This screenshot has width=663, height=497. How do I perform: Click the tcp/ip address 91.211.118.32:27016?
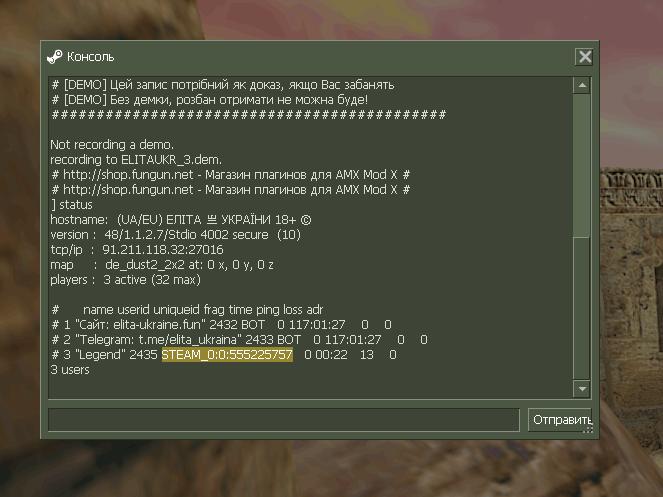click(x=163, y=250)
